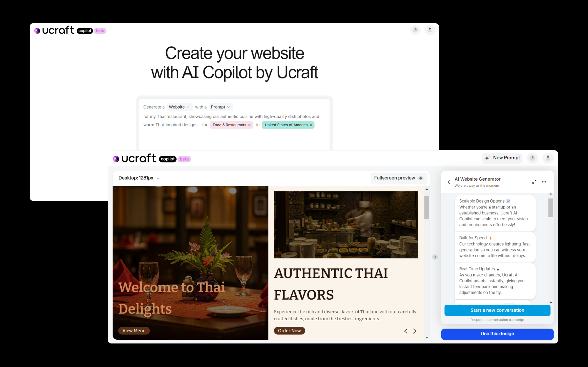
Task: Click the prompt text input field
Action: [x=234, y=121]
